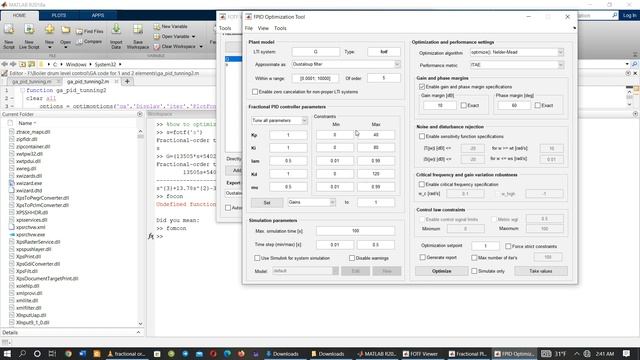
Task: Toggle gain and phase margin specifications checkbox
Action: pyautogui.click(x=422, y=87)
